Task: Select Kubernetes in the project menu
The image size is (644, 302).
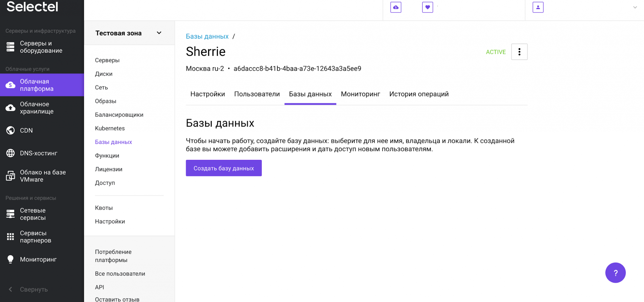Action: point(110,128)
